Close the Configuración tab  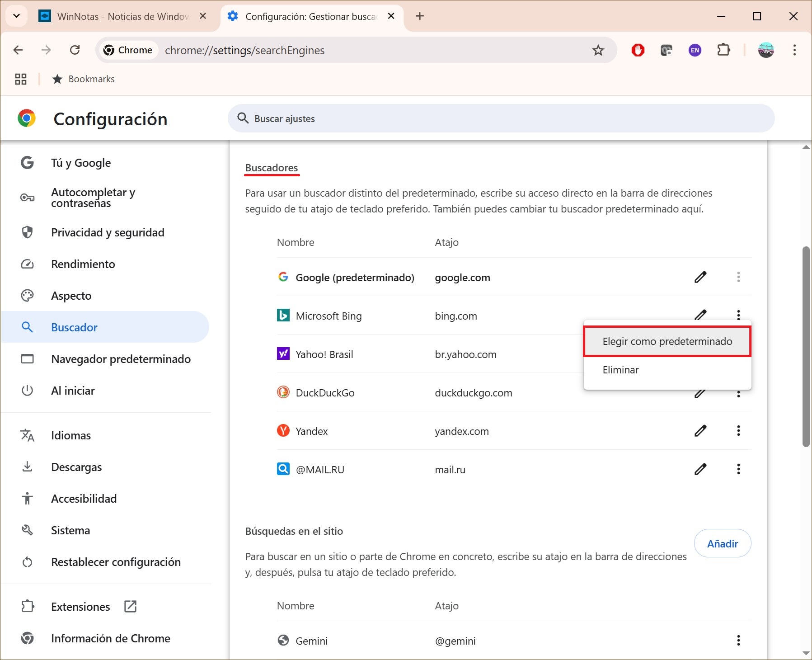point(391,16)
